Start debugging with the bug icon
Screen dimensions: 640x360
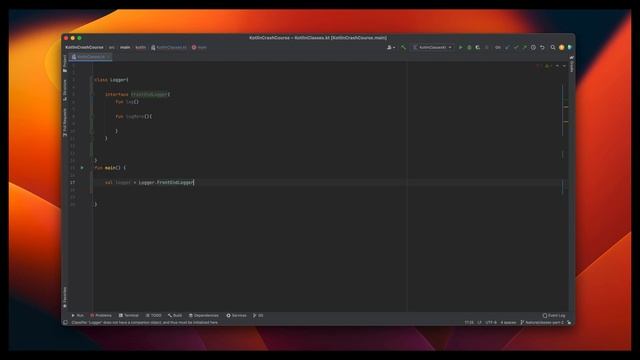pos(469,47)
